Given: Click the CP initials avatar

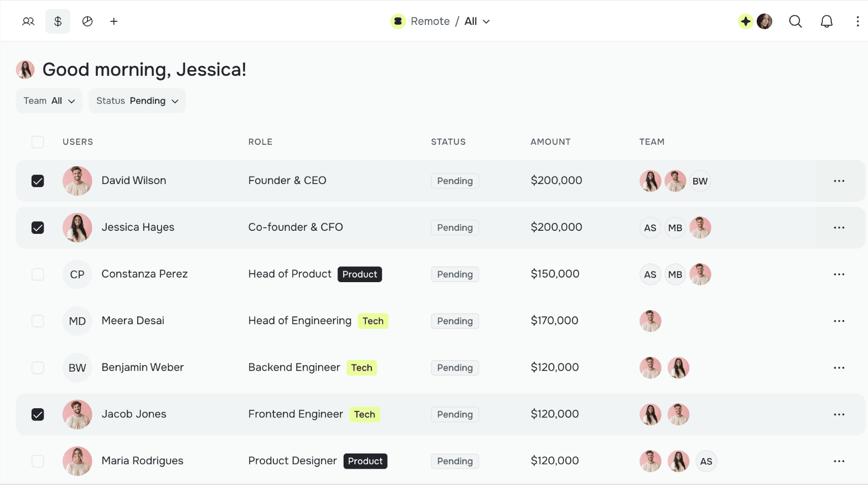Looking at the screenshot, I should point(77,275).
